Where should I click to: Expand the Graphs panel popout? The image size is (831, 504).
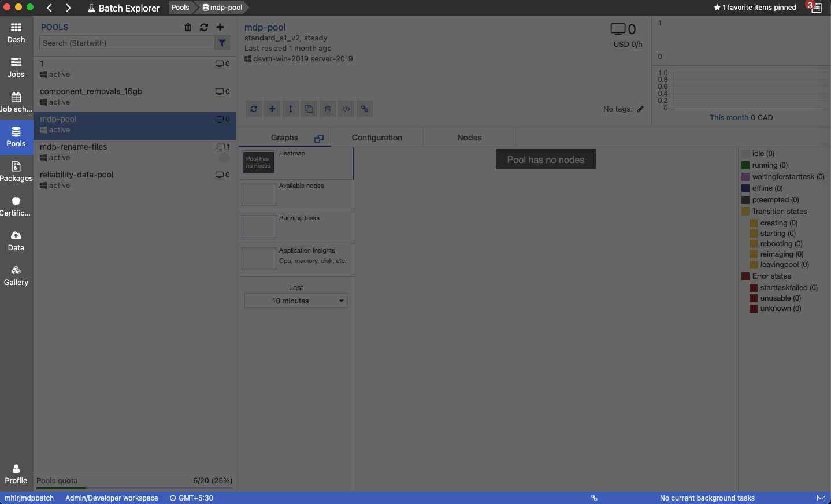tap(318, 138)
